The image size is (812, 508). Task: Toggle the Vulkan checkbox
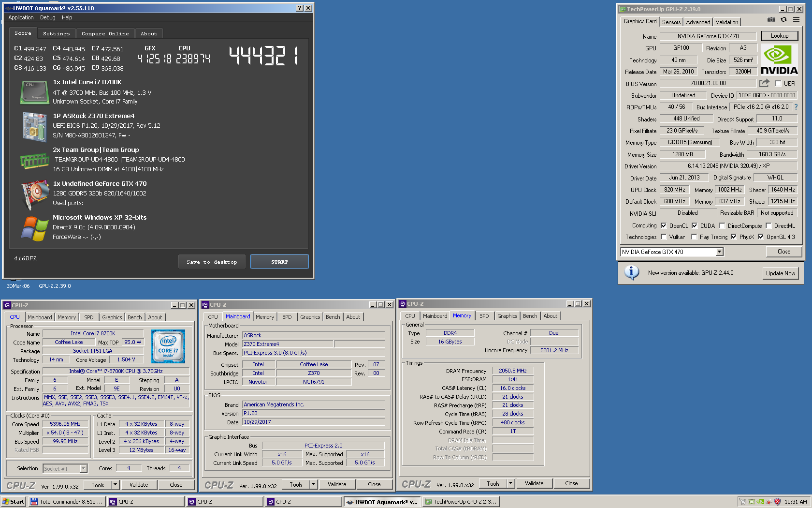[x=664, y=237]
